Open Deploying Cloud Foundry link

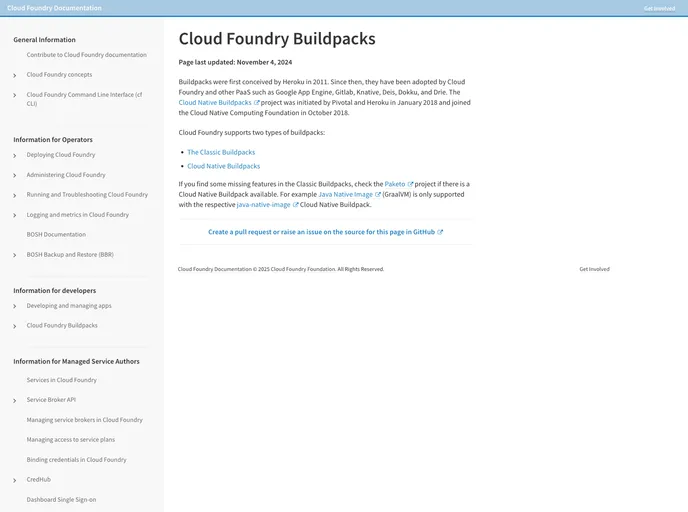click(61, 154)
